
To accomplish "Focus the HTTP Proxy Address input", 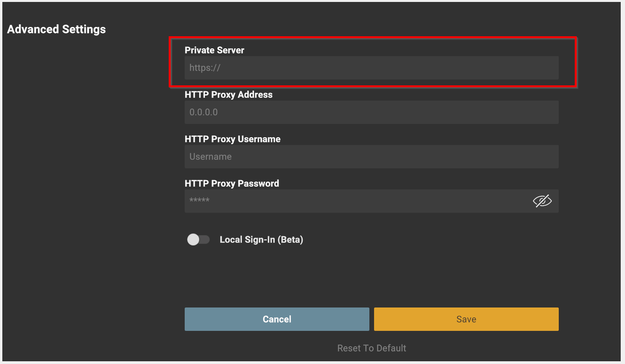I will pyautogui.click(x=371, y=112).
